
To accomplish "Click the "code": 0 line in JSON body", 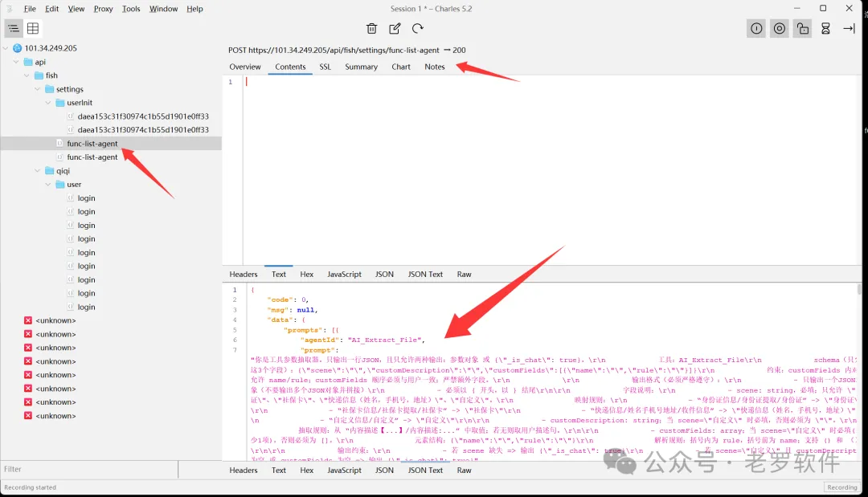I will (x=289, y=299).
